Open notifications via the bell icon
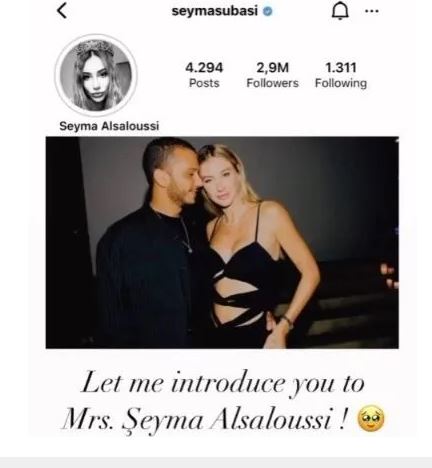Viewport: 432px width, 468px height. (x=340, y=11)
